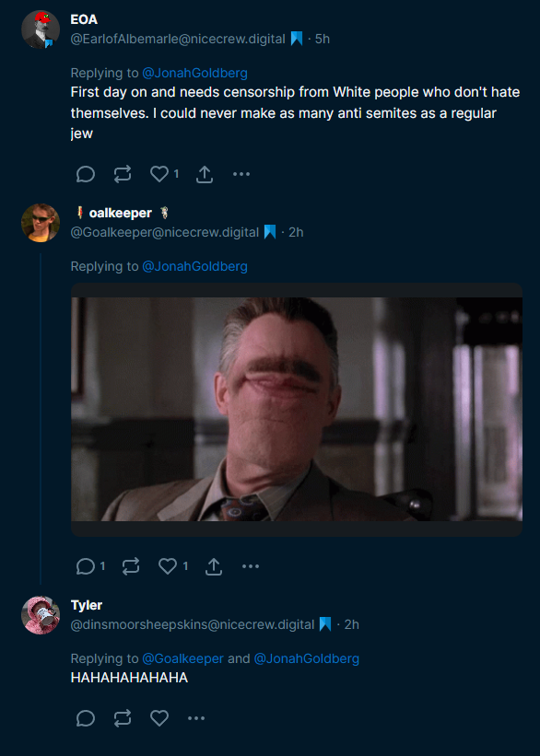Open EOA's profile avatar
This screenshot has height=756, width=540.
click(41, 29)
